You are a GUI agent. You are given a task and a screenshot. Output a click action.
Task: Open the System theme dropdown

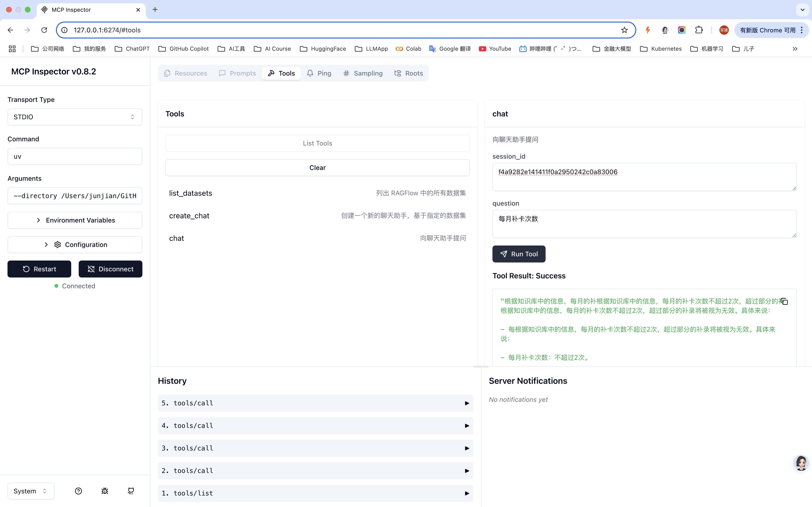pyautogui.click(x=31, y=491)
